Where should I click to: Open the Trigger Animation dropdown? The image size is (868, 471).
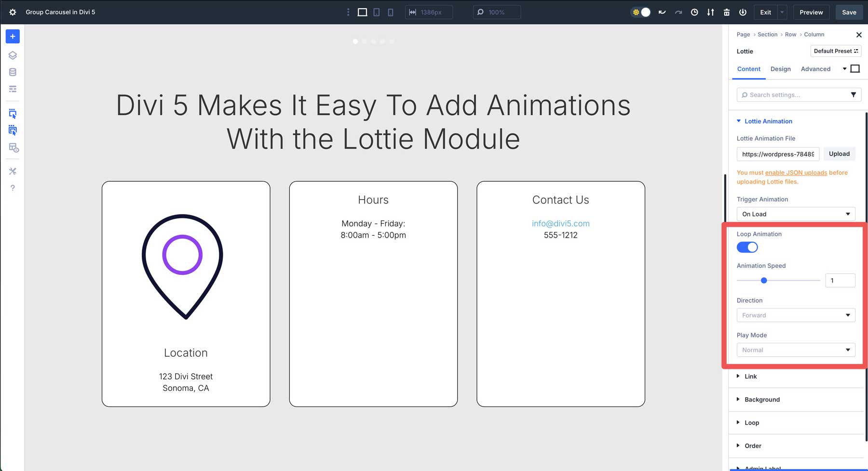pyautogui.click(x=796, y=214)
